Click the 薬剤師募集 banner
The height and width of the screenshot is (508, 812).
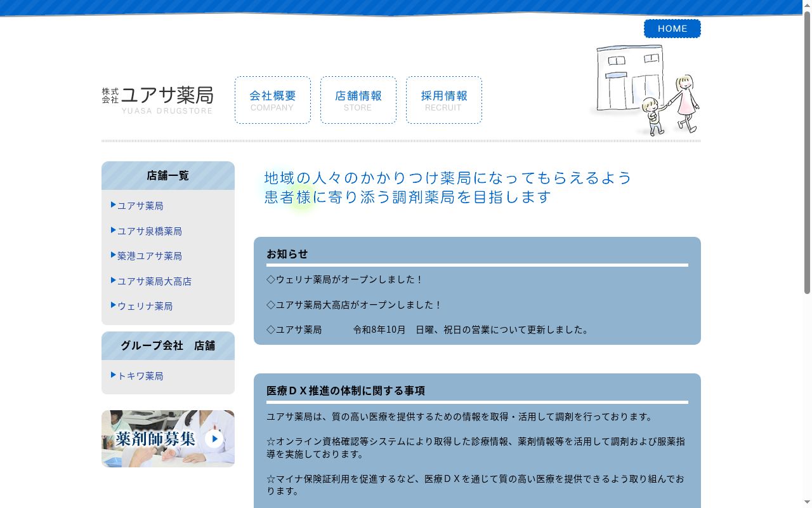(x=168, y=439)
